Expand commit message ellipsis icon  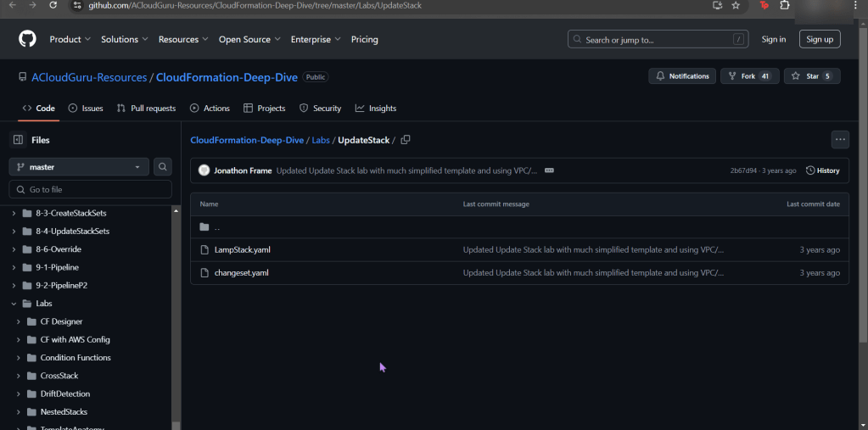click(549, 170)
